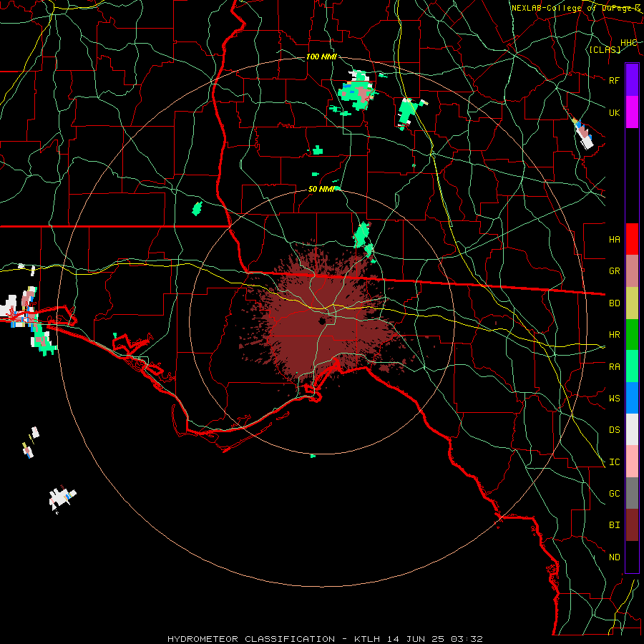The height and width of the screenshot is (644, 644).
Task: Click the GC legend label
Action: click(x=615, y=494)
